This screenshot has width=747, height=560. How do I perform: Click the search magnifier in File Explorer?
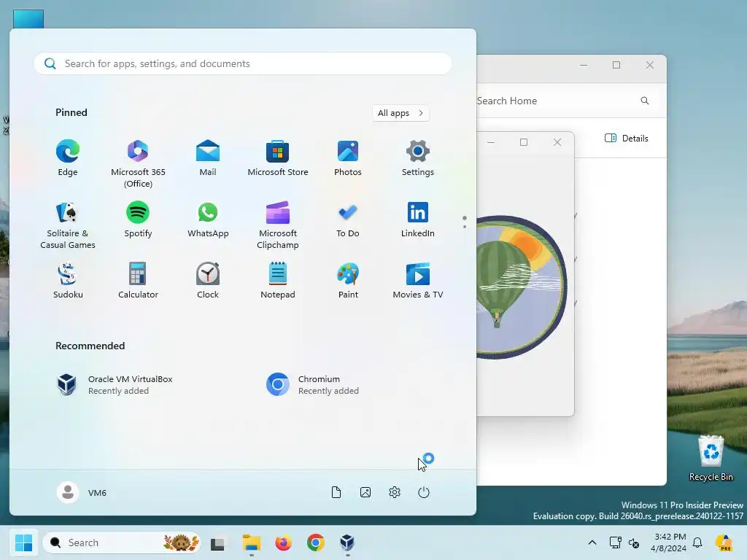tap(645, 101)
